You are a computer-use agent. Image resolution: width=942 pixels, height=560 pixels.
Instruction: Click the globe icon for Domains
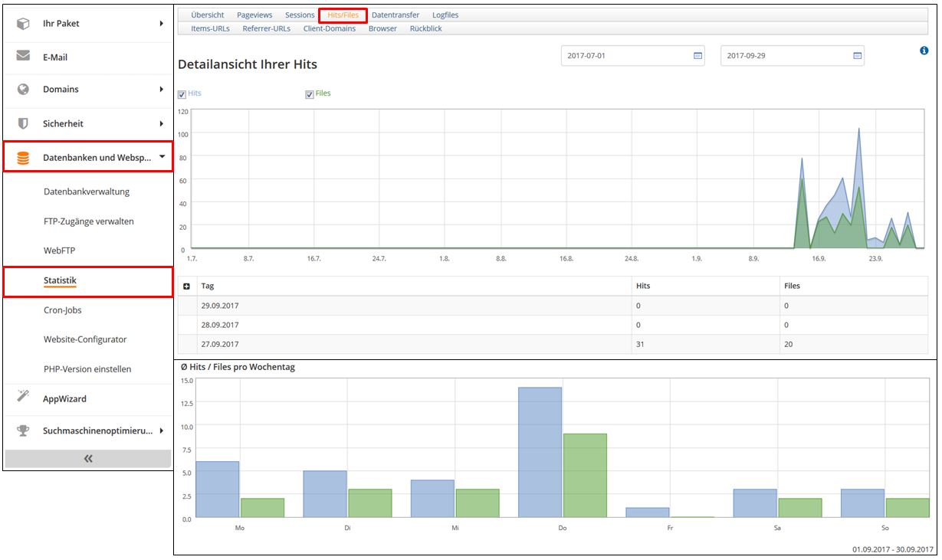point(23,90)
